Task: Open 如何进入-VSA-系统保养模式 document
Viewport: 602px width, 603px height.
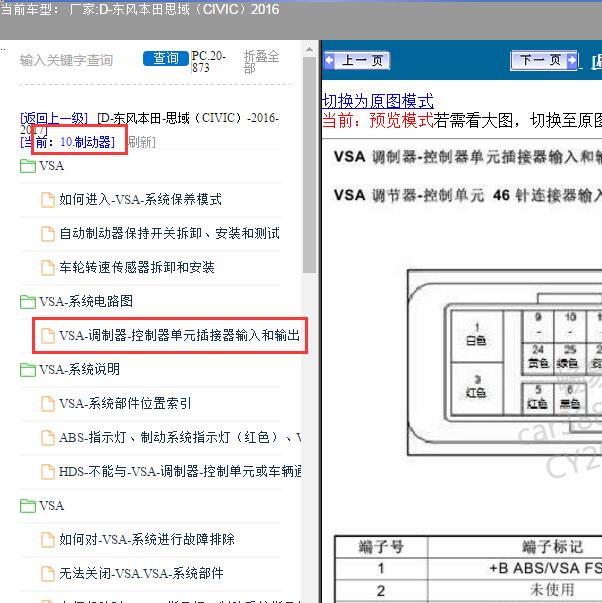Action: click(140, 200)
